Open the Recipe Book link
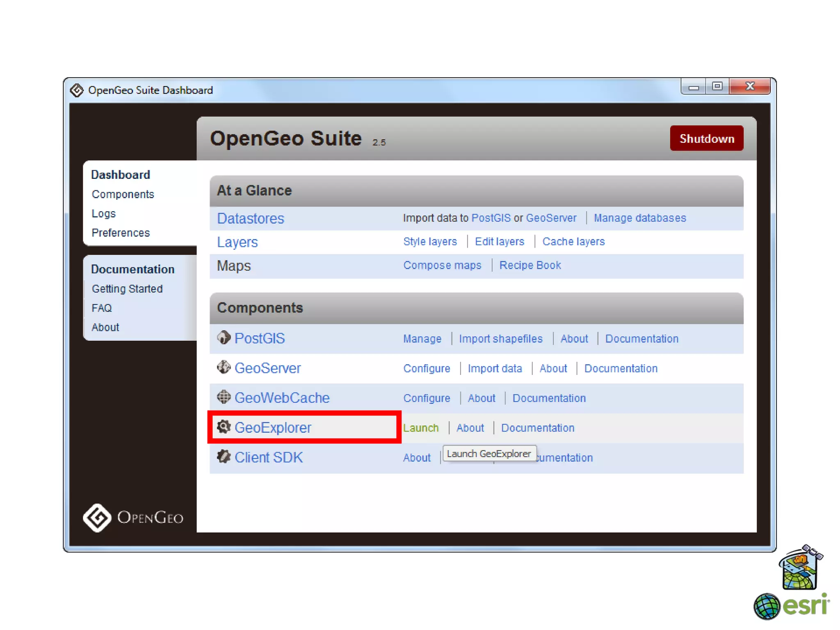This screenshot has width=840, height=630. [x=530, y=265]
